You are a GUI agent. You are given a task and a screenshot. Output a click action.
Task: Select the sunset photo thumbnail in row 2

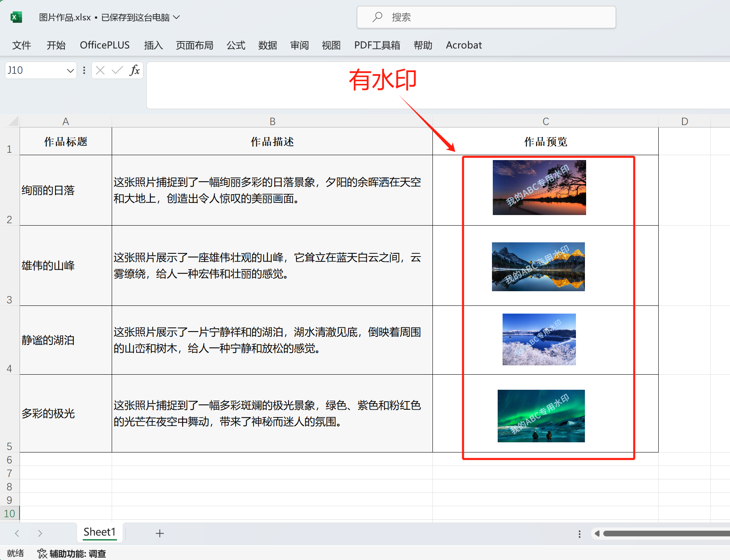click(x=539, y=187)
